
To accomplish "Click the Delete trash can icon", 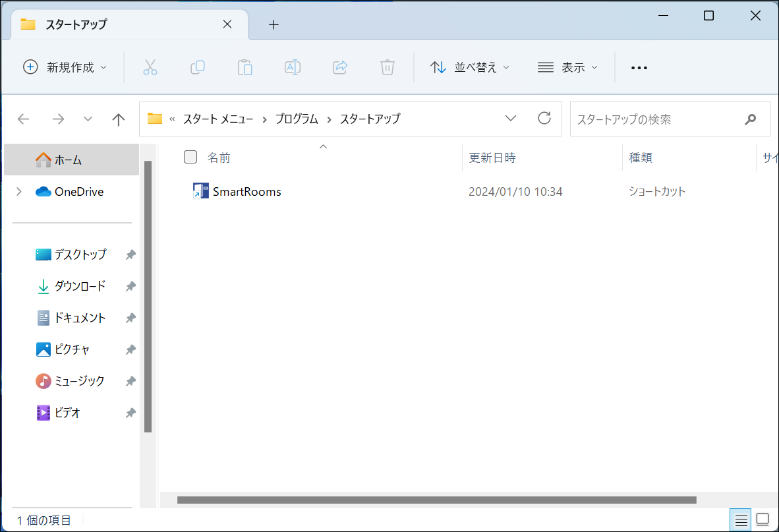I will [388, 67].
